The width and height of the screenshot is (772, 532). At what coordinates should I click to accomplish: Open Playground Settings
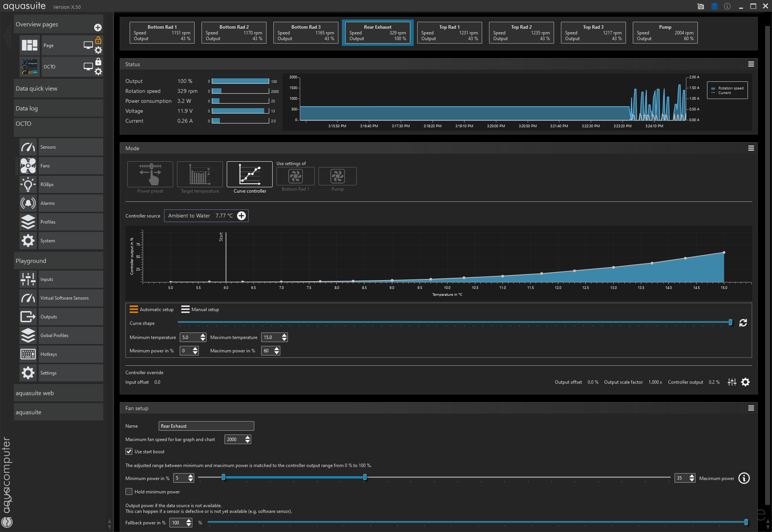pyautogui.click(x=61, y=373)
